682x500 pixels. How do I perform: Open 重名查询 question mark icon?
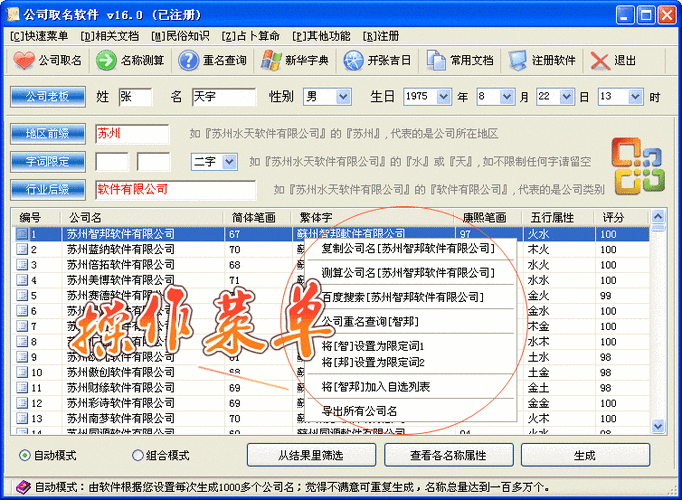pos(188,60)
